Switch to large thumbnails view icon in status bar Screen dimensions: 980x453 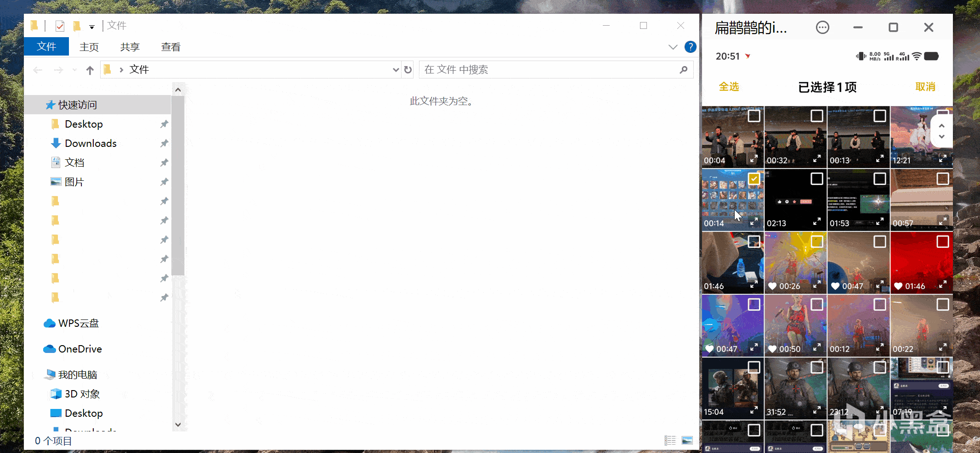click(x=687, y=441)
